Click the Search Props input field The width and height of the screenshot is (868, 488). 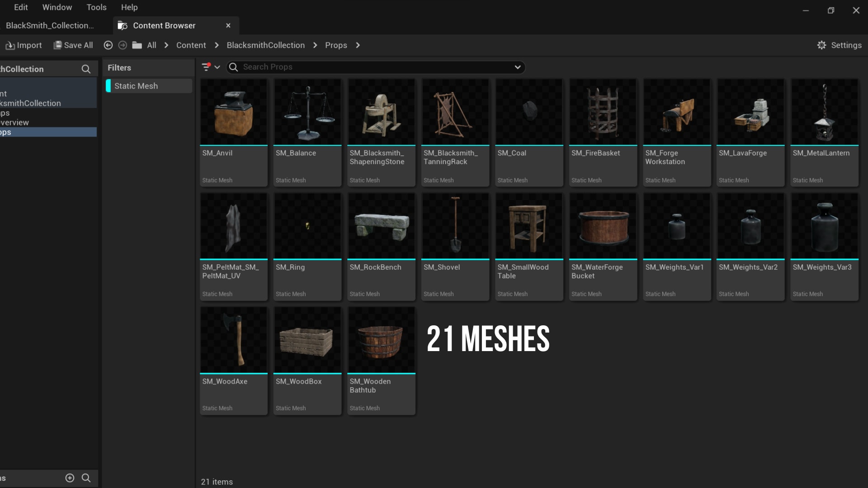375,67
